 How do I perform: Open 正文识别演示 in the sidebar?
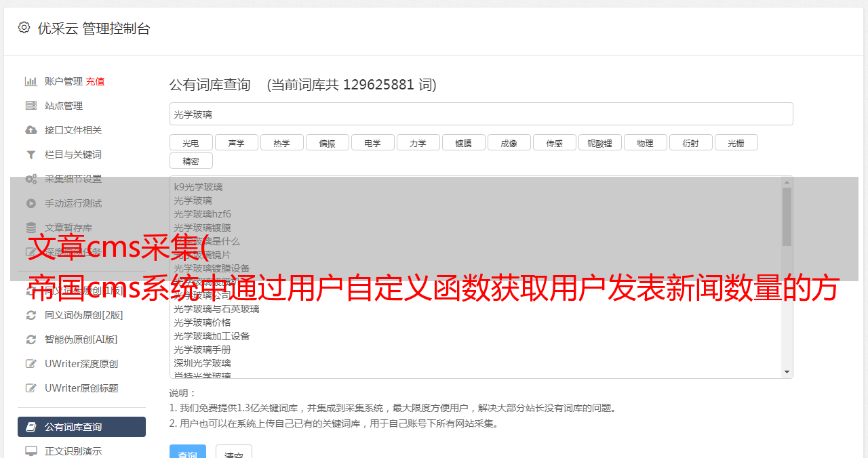click(x=73, y=451)
